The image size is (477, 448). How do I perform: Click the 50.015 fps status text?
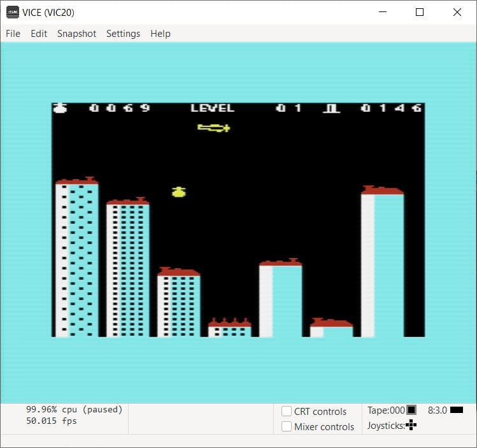(x=51, y=421)
